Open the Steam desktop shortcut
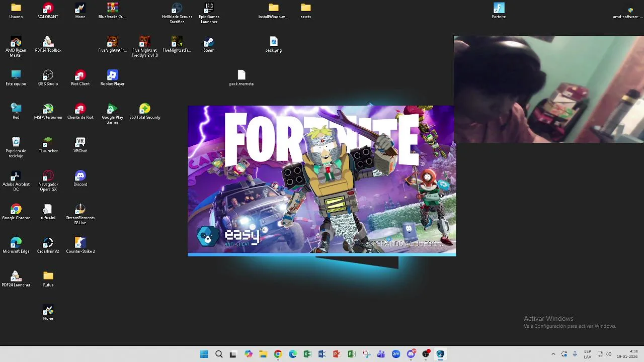Screen dimensions: 644x362 [x=209, y=44]
